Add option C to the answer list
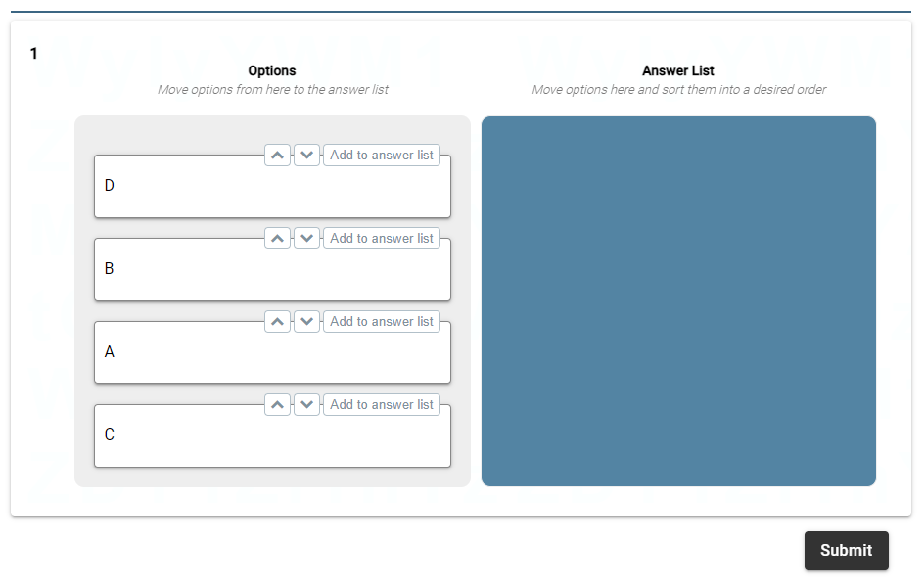924x580 pixels. tap(381, 405)
